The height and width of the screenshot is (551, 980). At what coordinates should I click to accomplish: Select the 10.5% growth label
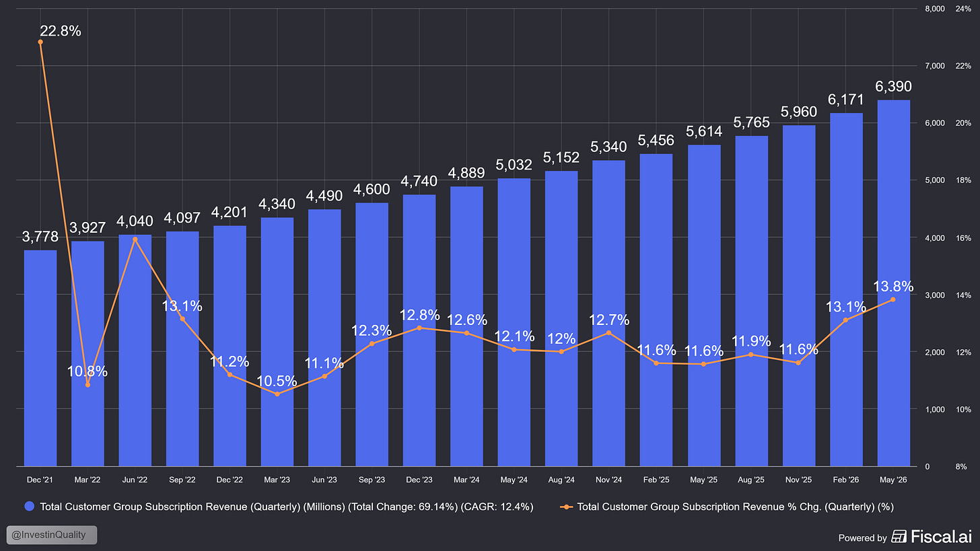coord(277,381)
